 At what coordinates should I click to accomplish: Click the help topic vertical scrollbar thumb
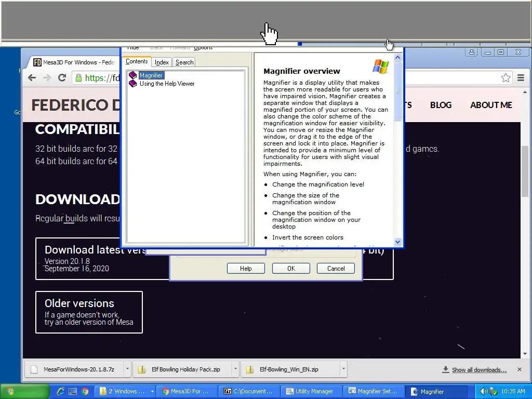tap(397, 91)
